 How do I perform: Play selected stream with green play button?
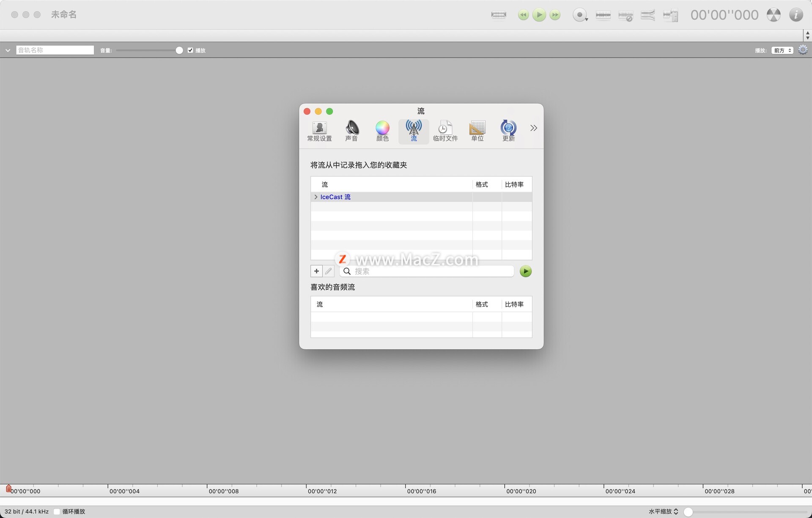tap(526, 271)
